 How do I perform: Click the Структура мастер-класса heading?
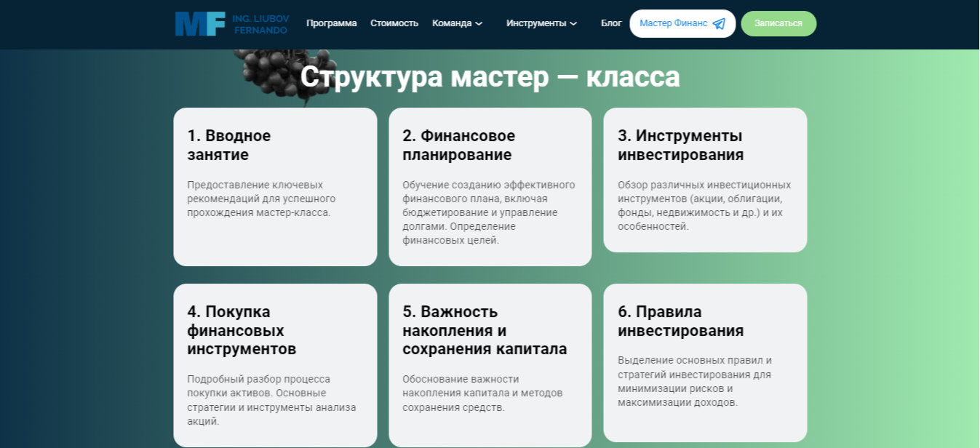(490, 77)
